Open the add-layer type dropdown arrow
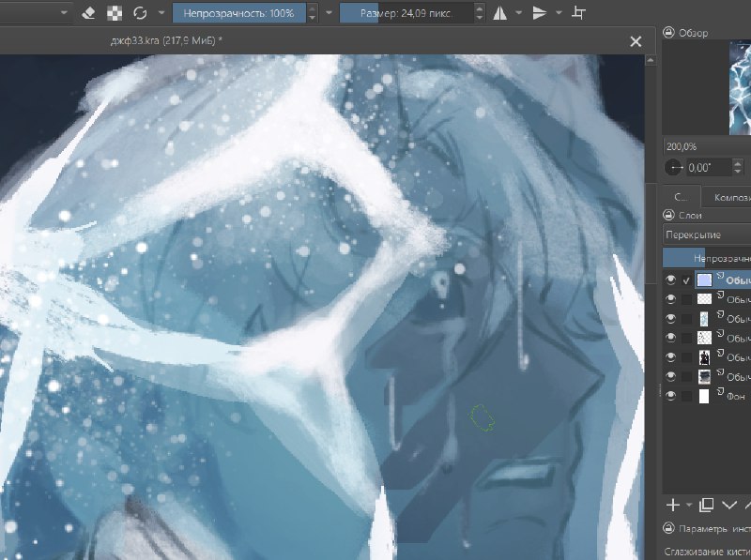751x560 pixels. click(x=689, y=505)
